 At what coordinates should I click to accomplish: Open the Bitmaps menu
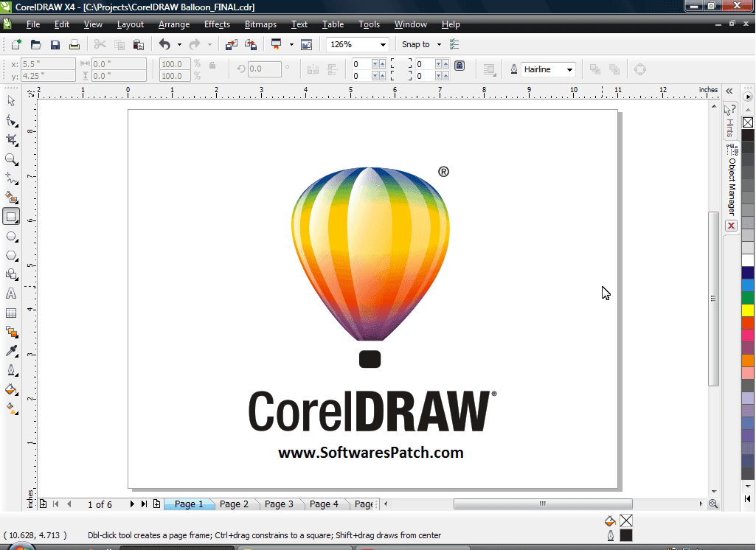point(260,24)
